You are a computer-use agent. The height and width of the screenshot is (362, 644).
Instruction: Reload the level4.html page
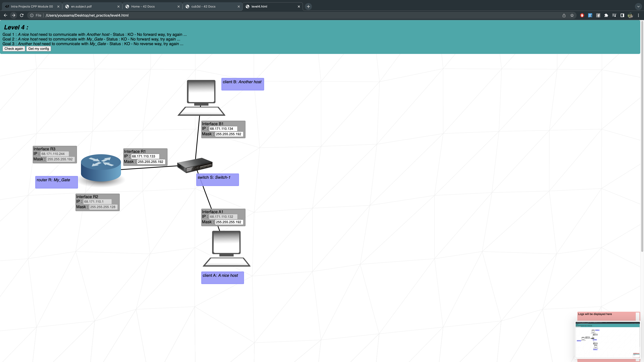[22, 15]
